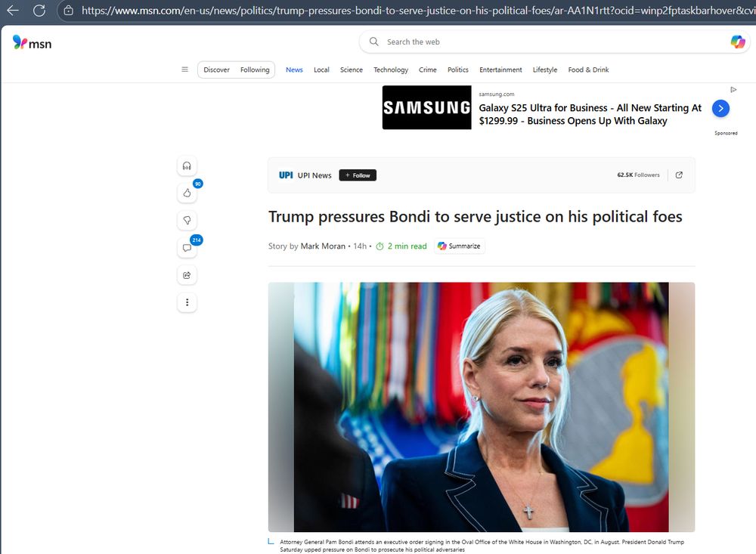Expand the hamburger navigation menu

click(184, 69)
